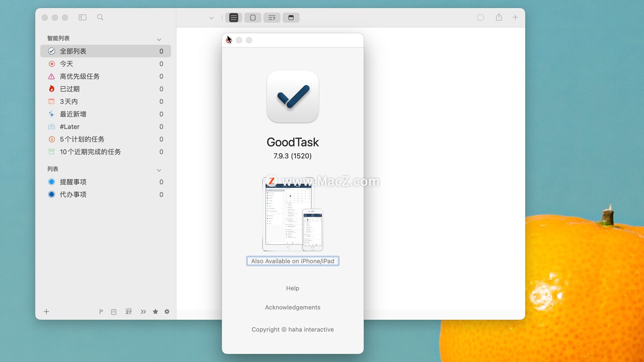Select the #Later list
Screen dimensions: 644x362
(106, 127)
